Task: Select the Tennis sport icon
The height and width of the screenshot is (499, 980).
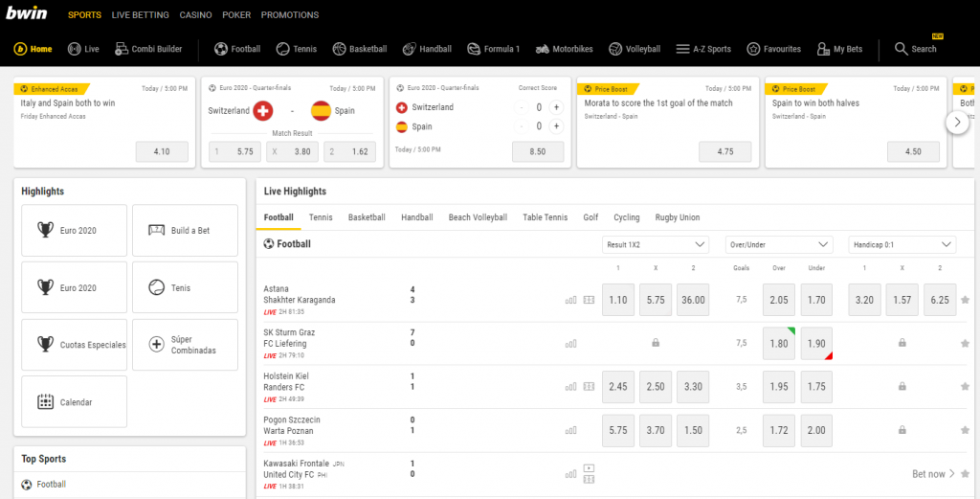Action: 282,49
